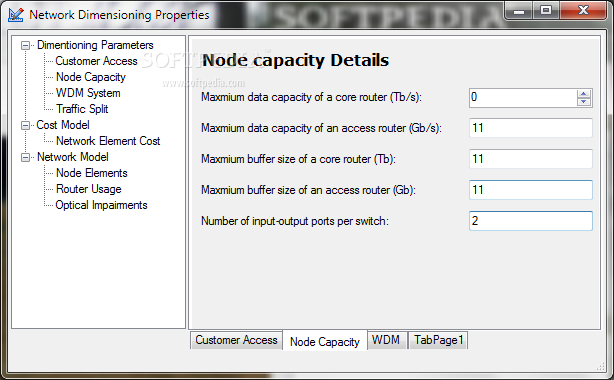The width and height of the screenshot is (614, 380).
Task: Open Traffic Split tree item
Action: [82, 109]
